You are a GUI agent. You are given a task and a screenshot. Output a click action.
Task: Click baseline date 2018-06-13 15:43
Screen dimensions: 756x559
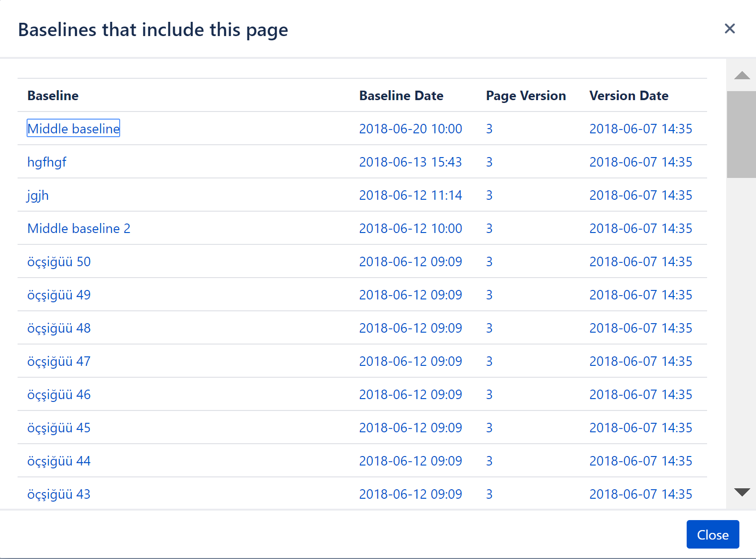coord(410,162)
